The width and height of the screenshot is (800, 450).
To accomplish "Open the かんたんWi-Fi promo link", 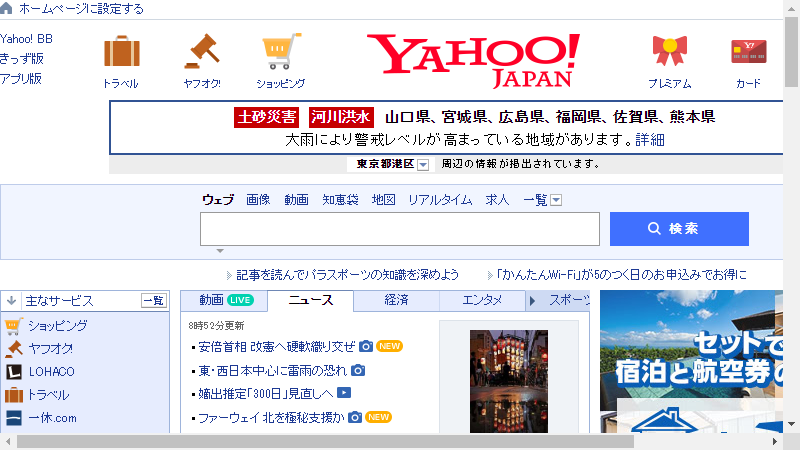I will pos(621,274).
